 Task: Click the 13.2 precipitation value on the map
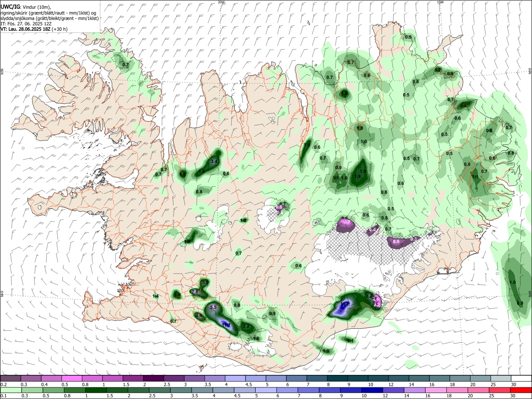[344, 305]
